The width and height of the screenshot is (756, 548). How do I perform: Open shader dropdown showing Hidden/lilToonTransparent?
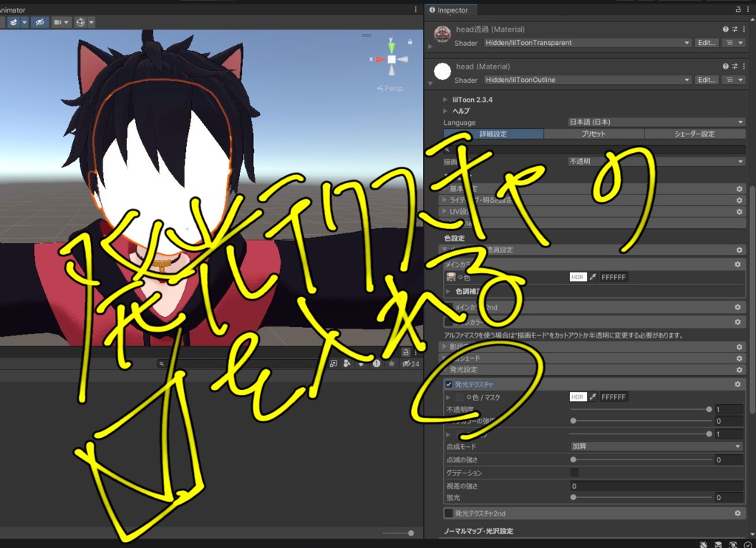[588, 43]
